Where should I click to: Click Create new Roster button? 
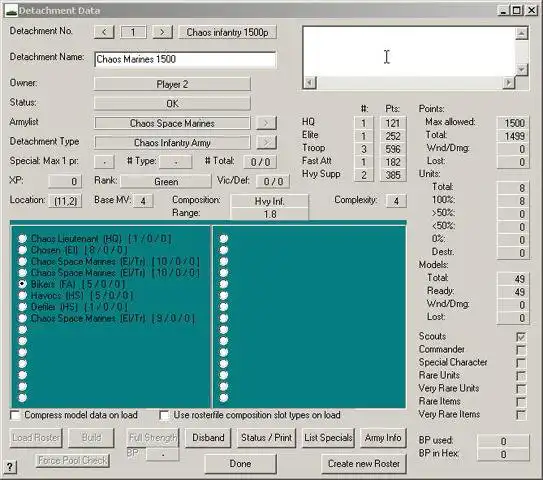coord(364,464)
